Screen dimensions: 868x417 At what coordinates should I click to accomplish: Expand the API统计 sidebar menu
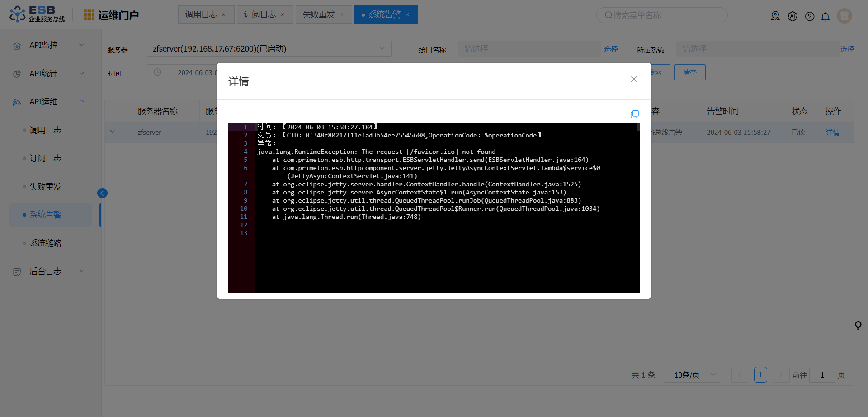click(x=49, y=73)
